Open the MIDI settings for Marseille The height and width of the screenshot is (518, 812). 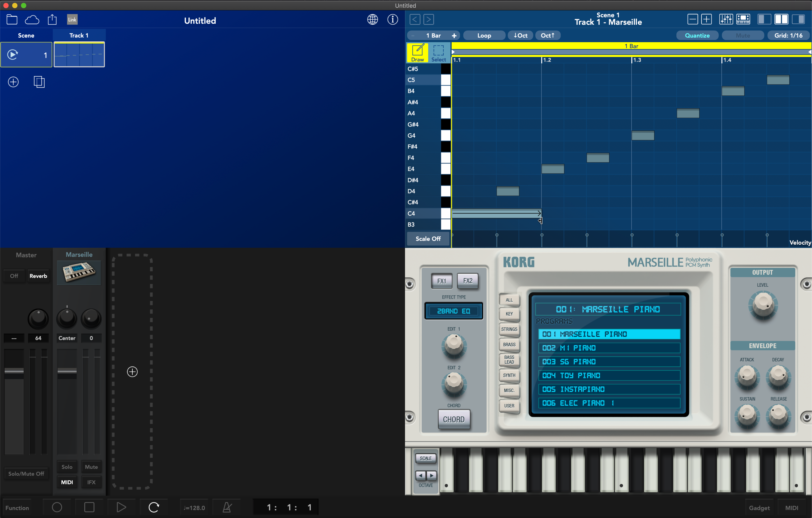click(67, 482)
